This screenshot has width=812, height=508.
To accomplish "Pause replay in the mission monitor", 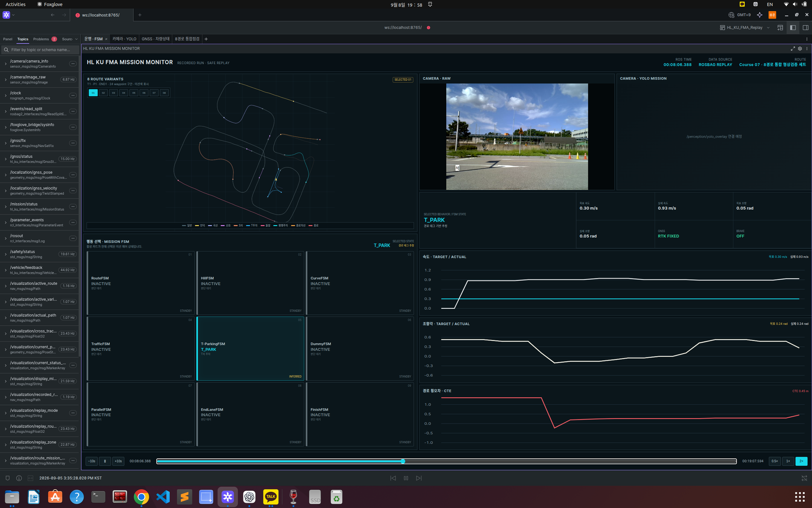I will (x=105, y=461).
